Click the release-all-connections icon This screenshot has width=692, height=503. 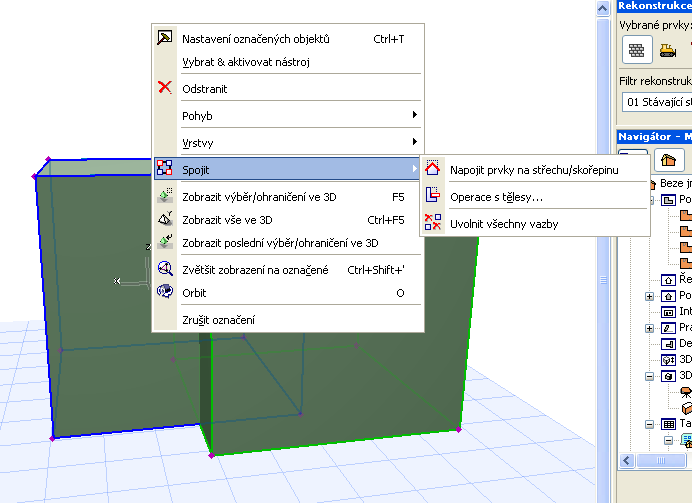[432, 222]
